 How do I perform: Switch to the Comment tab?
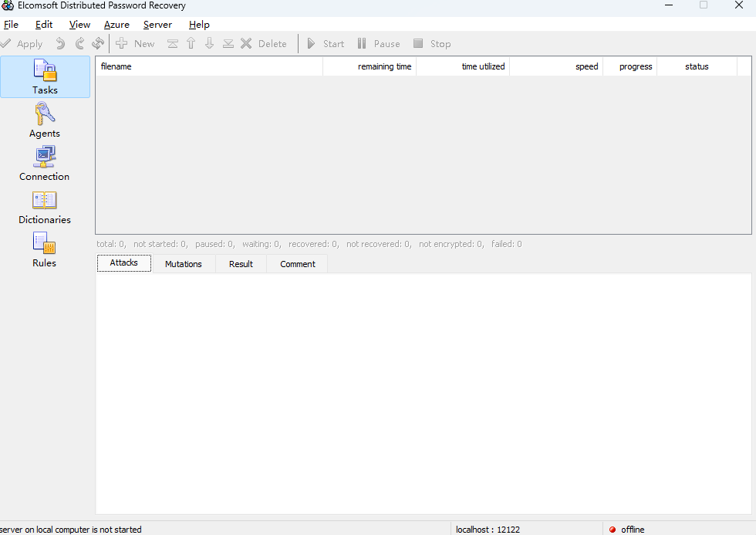click(298, 264)
